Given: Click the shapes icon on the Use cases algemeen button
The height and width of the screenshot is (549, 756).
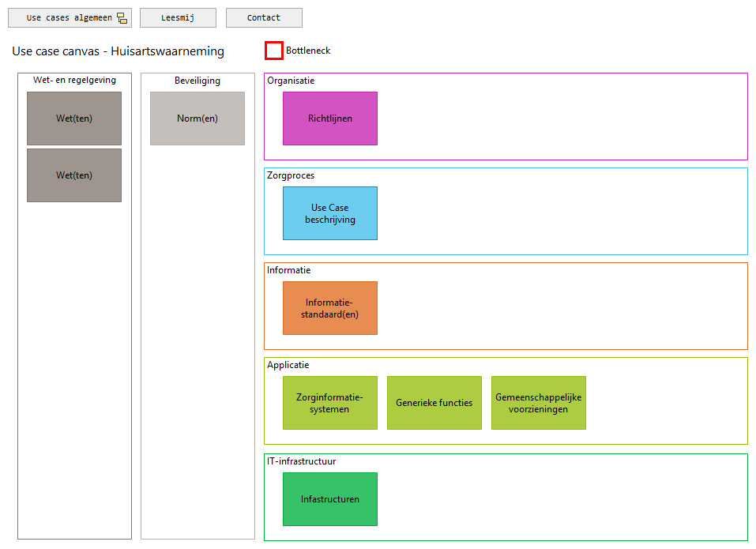Looking at the screenshot, I should pyautogui.click(x=121, y=17).
